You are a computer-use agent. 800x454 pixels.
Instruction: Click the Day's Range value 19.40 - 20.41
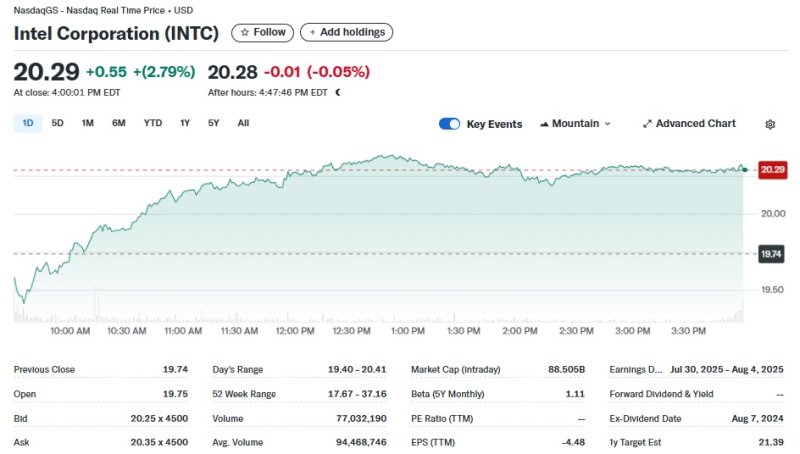tap(357, 370)
